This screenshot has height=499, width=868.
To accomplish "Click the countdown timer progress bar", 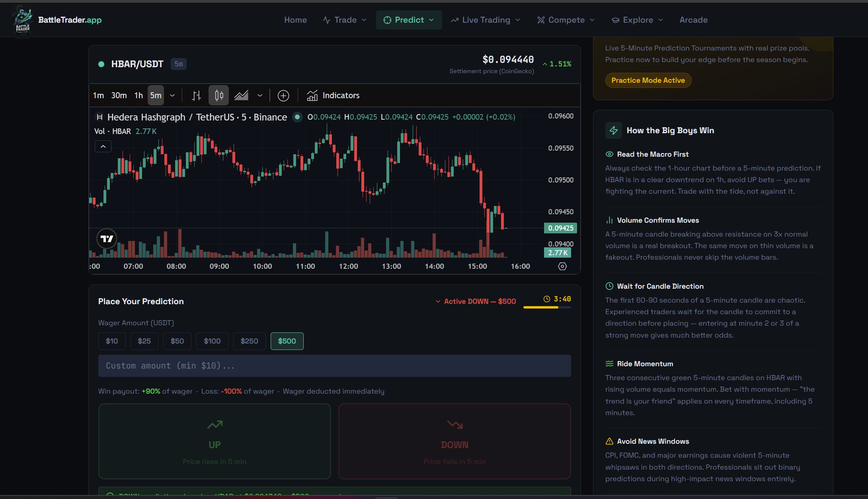I will 547,307.
